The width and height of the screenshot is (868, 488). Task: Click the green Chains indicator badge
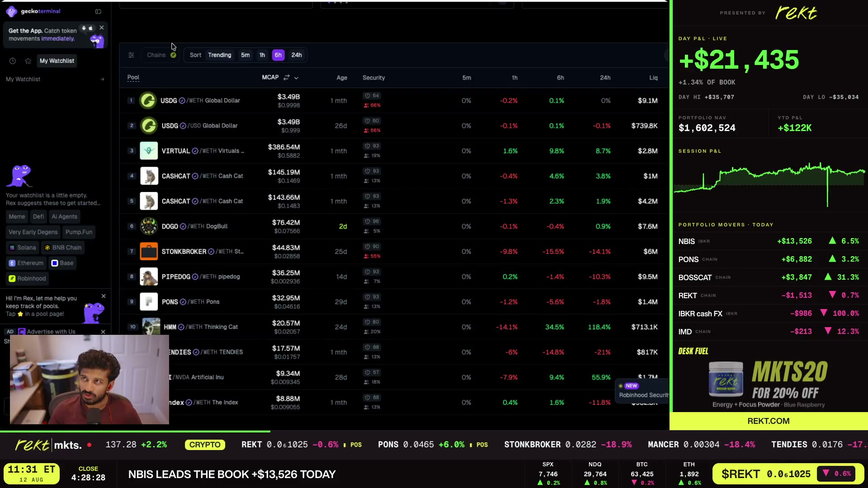click(173, 55)
